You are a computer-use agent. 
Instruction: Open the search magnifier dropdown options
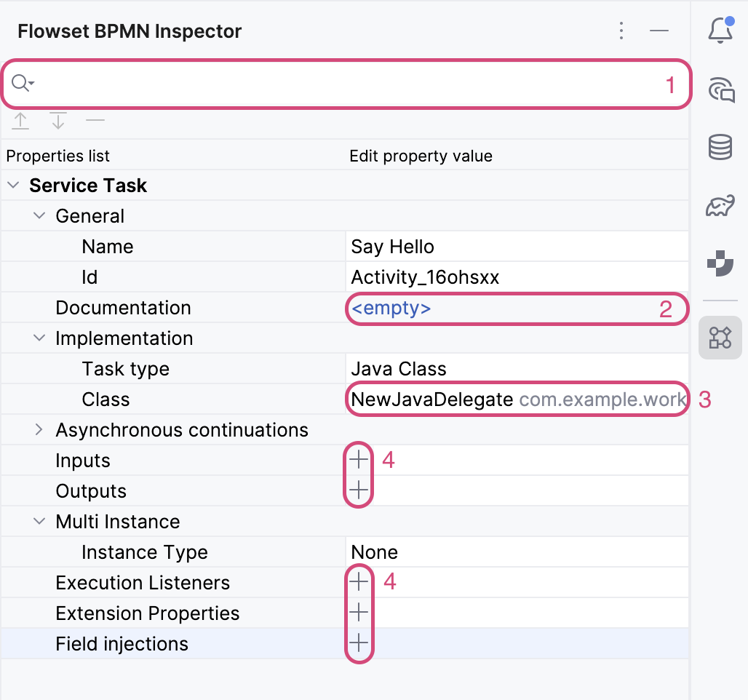pos(22,83)
